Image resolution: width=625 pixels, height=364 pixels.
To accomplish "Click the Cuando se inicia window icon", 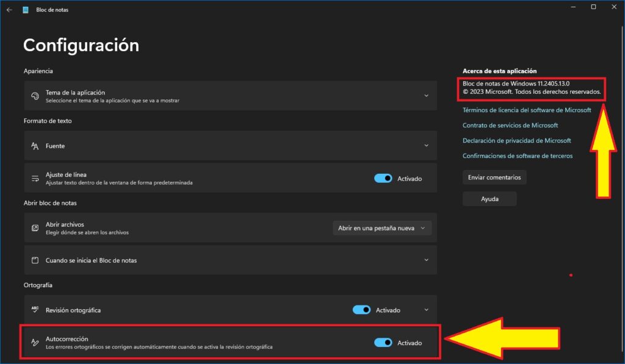I will 35,260.
